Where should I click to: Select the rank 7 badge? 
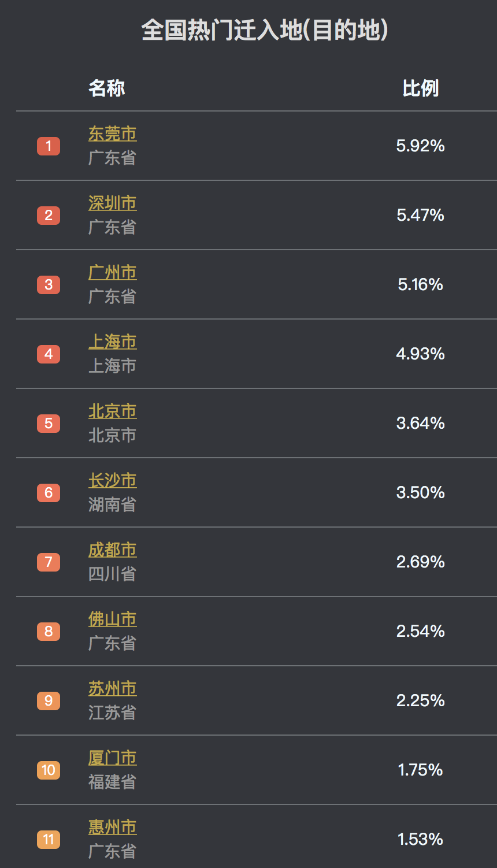(49, 562)
